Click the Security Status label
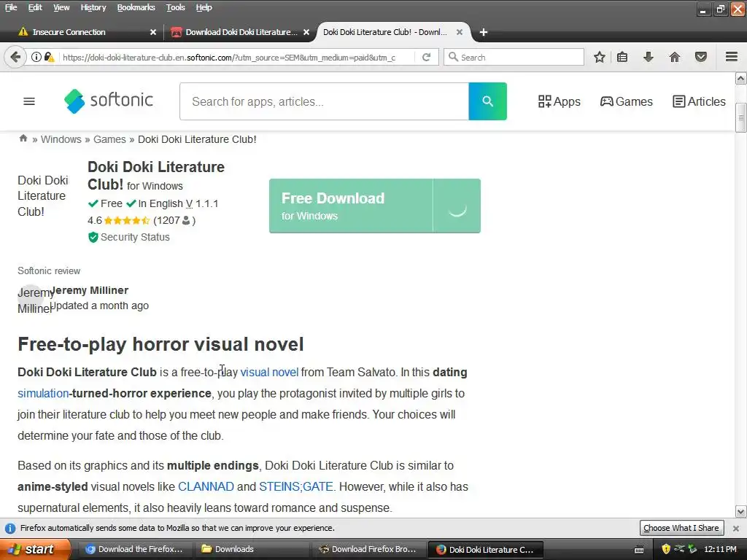The image size is (747, 560). coord(135,237)
